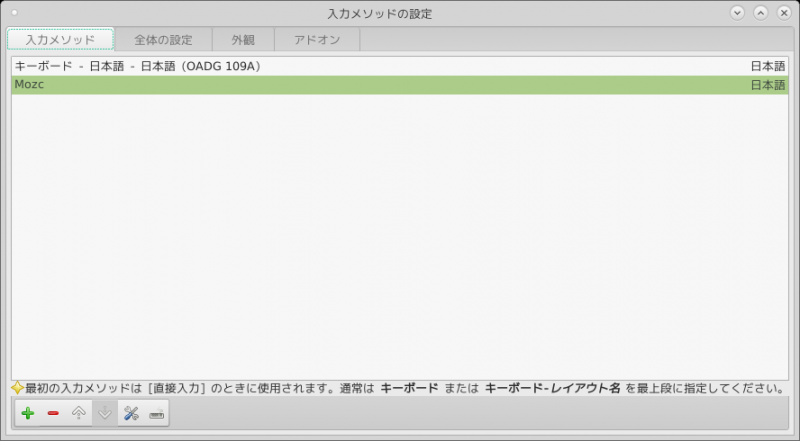Remove selected input method with minus icon
800x441 pixels.
[53, 413]
